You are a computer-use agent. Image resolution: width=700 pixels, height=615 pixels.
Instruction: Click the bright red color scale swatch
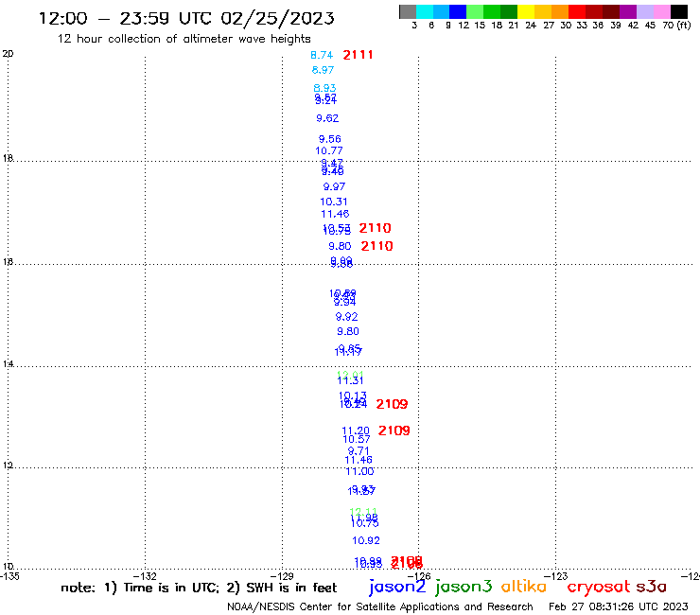[577, 11]
